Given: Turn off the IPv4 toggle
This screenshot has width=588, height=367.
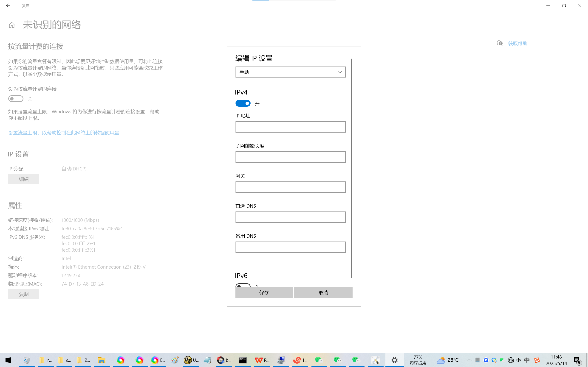Looking at the screenshot, I should coord(243,103).
